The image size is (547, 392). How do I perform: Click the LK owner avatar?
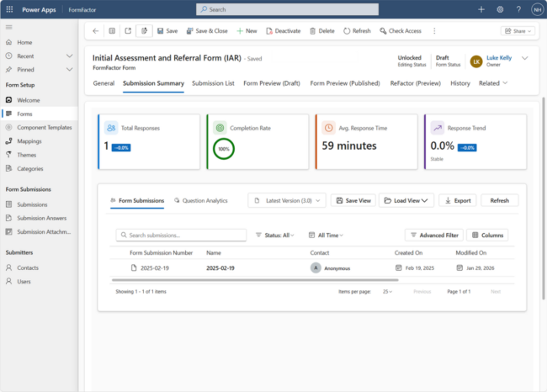click(x=476, y=61)
